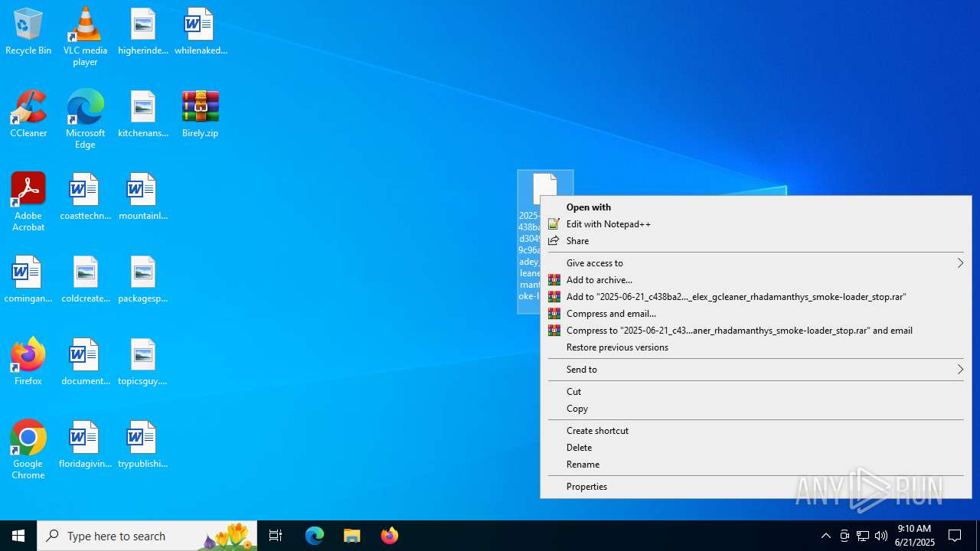Choose Cut in the context menu

point(756,391)
